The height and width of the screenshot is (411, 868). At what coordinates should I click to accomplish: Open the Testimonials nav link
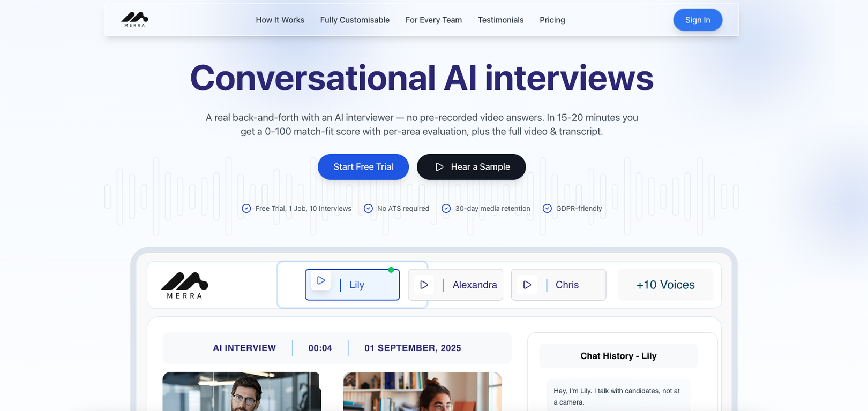[x=500, y=20]
